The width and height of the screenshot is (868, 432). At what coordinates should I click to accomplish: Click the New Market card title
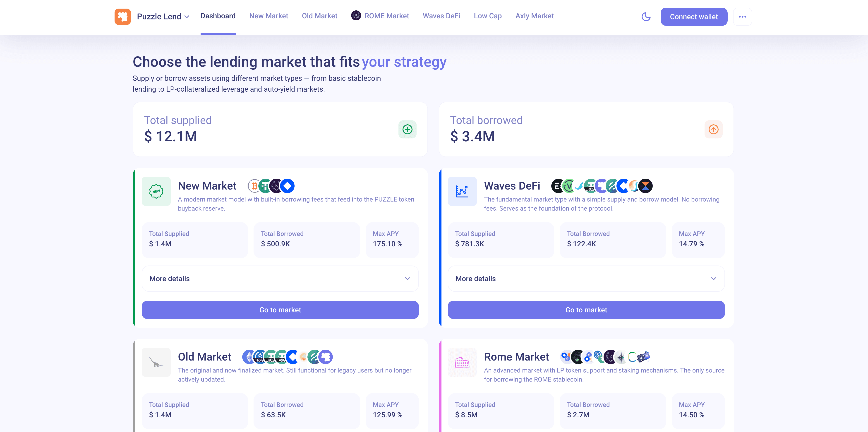click(x=207, y=186)
